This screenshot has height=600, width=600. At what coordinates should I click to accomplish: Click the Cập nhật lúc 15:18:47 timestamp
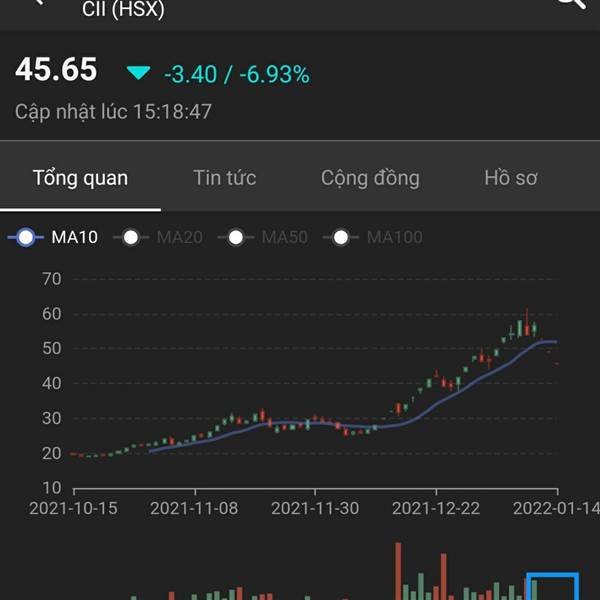113,112
